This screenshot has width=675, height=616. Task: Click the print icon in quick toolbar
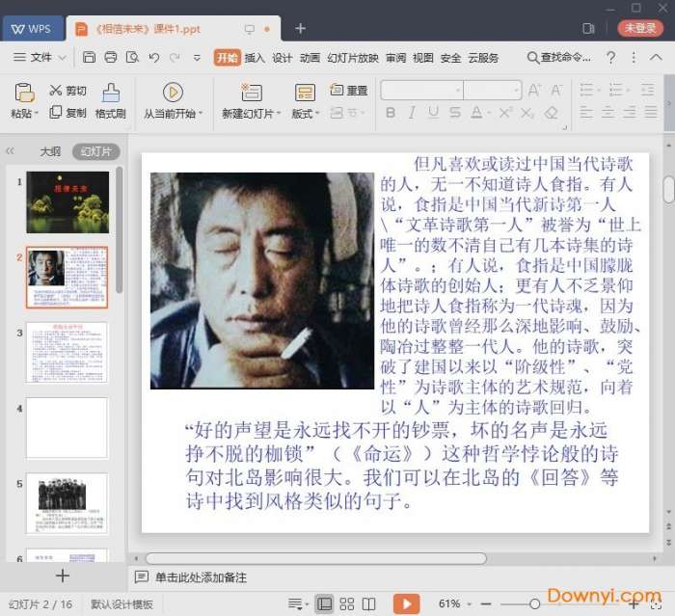(x=111, y=57)
